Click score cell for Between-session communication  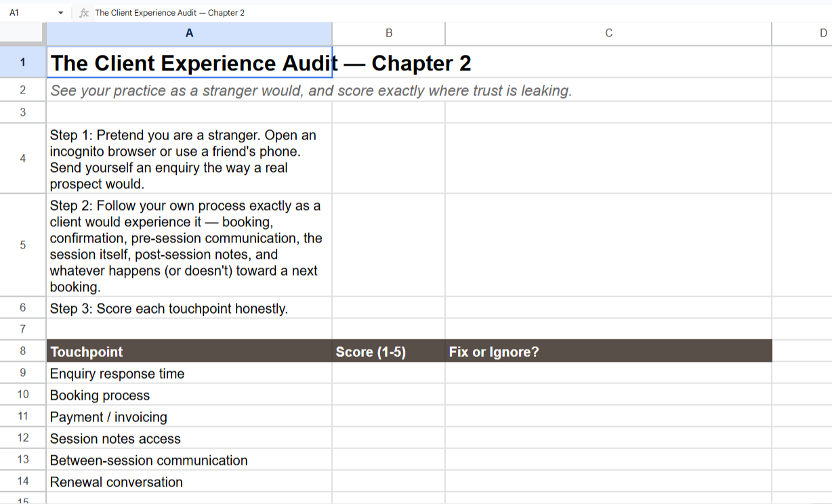(x=389, y=459)
